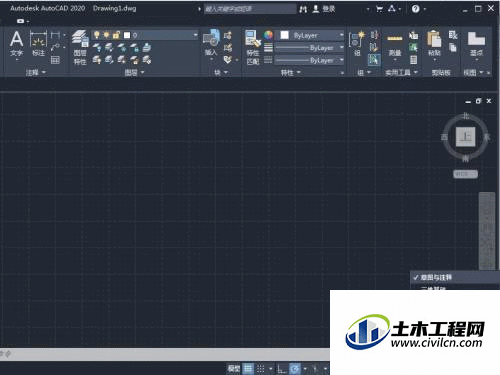Click the Top (上) face of ViewCube
Screen dimensions: 500x375
pos(465,137)
